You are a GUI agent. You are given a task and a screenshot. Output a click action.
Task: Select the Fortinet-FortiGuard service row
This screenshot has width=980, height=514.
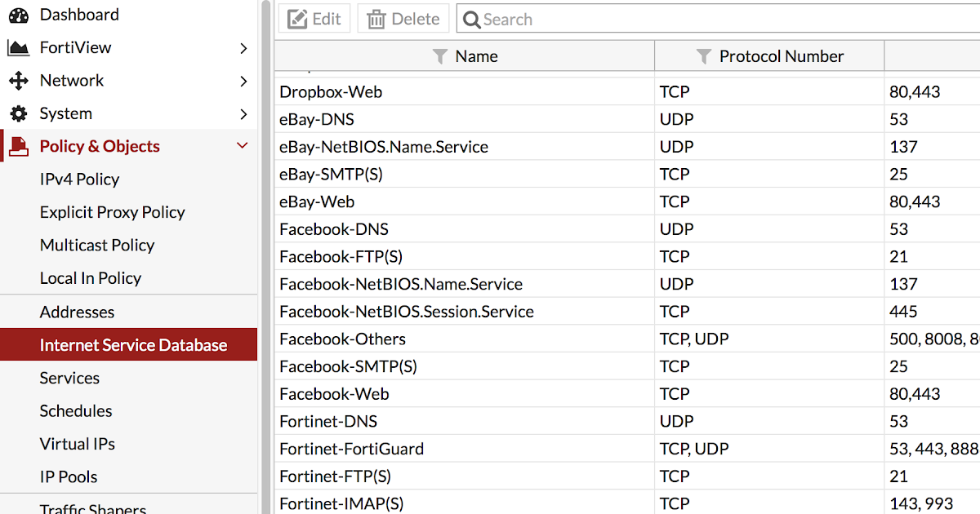pos(351,449)
